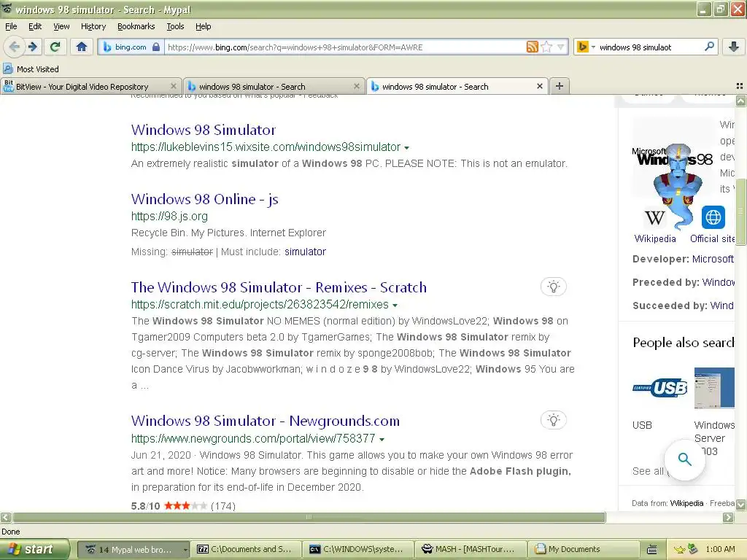Switch to MASH taskbar window
The image size is (747, 560).
point(471,549)
